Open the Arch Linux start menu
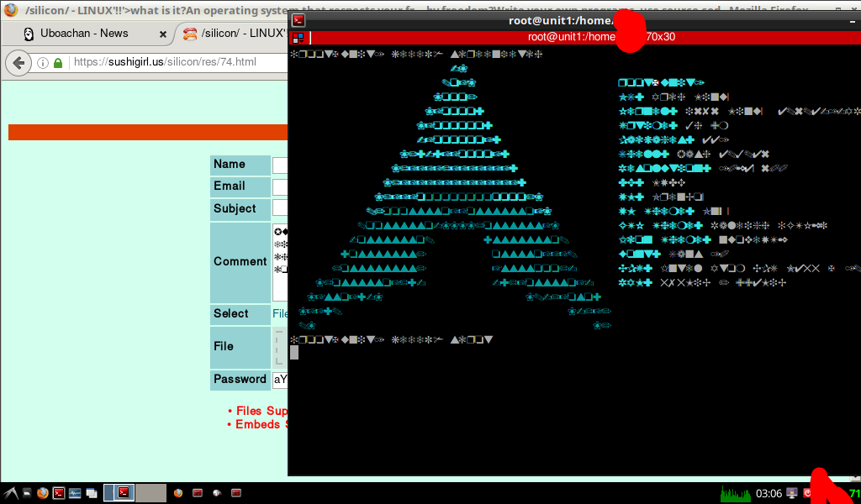Viewport: 861px width, 504px height. click(x=10, y=493)
